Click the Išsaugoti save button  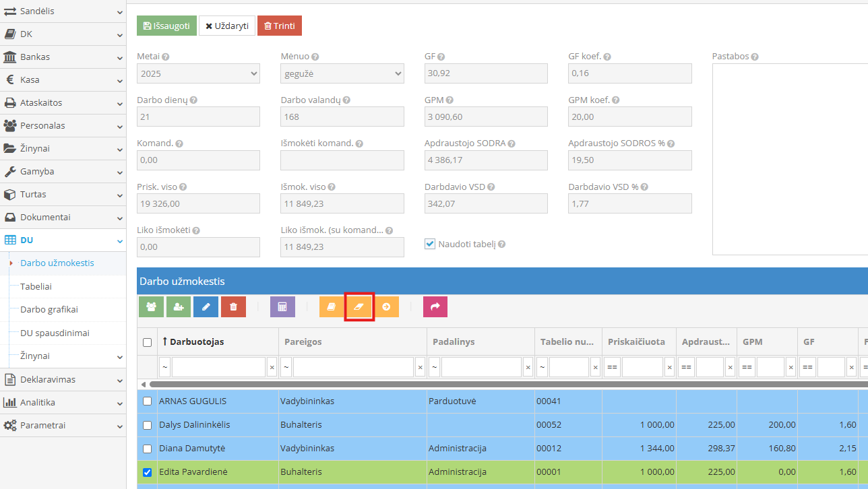click(166, 26)
